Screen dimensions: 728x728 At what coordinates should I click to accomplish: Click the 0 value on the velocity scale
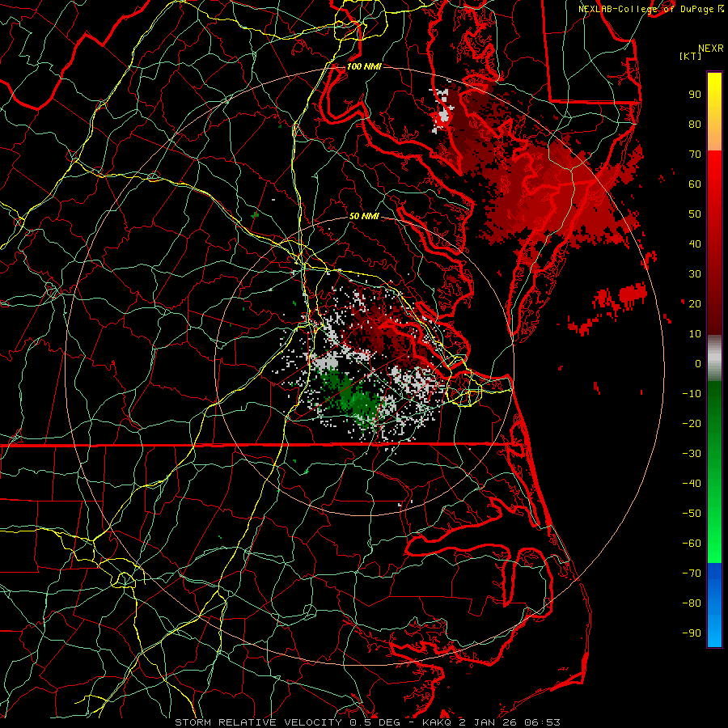coord(698,363)
